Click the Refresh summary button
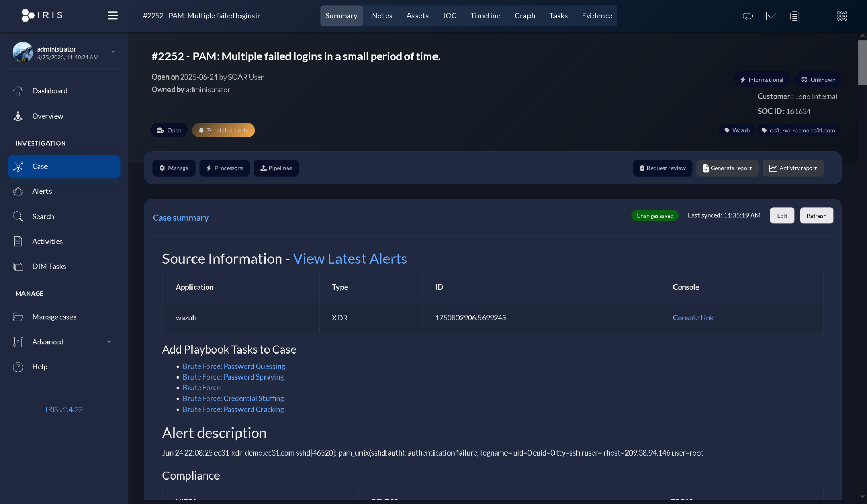Viewport: 867px width, 504px height. 816,216
